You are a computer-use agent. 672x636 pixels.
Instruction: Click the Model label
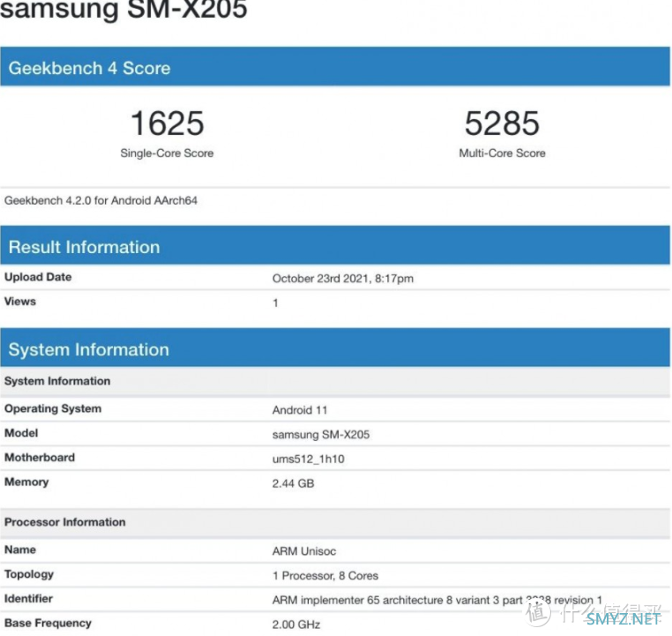pos(21,433)
